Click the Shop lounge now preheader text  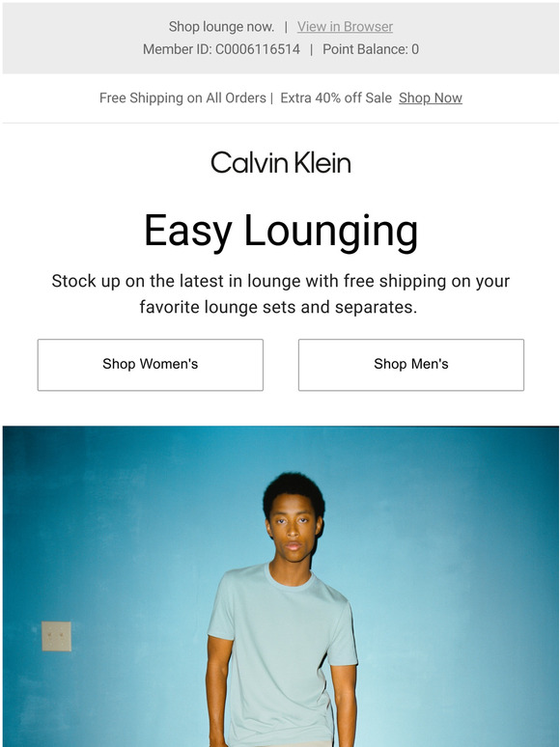(x=222, y=27)
